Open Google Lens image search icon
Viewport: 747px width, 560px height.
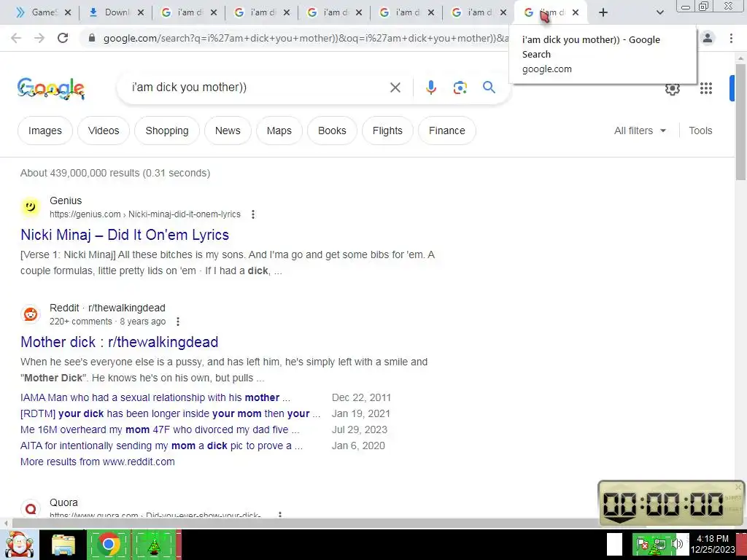pos(460,87)
